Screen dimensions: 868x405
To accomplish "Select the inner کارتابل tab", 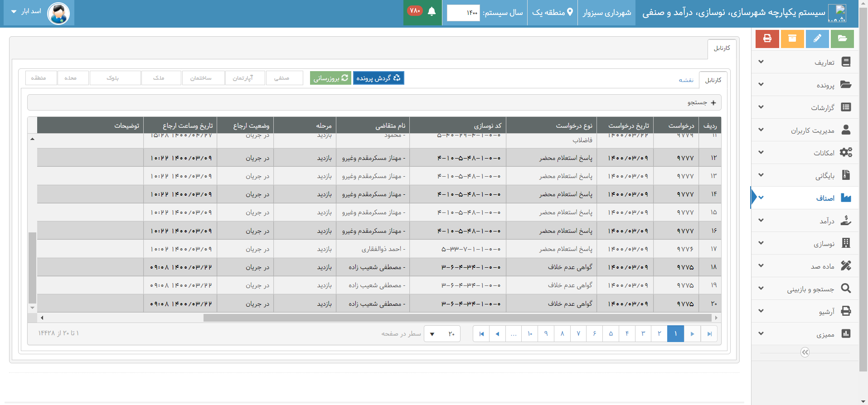I will point(713,80).
